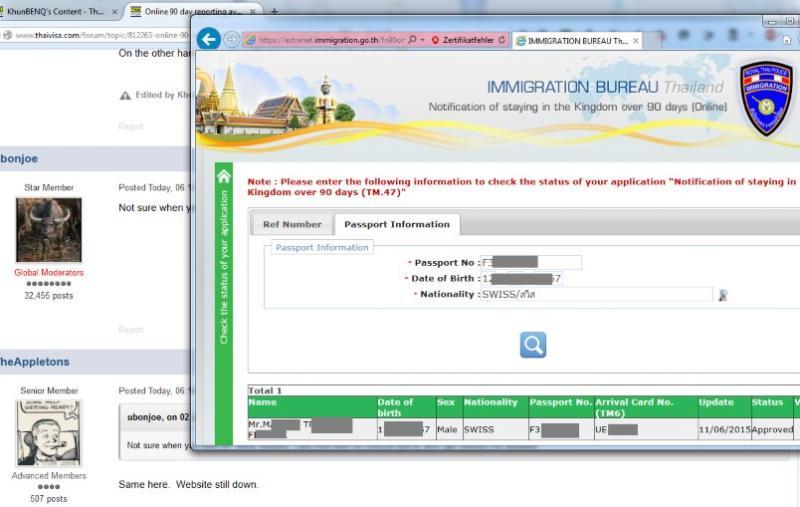This screenshot has width=800, height=507.
Task: Click the Nationality column header in results table
Action: coord(495,407)
